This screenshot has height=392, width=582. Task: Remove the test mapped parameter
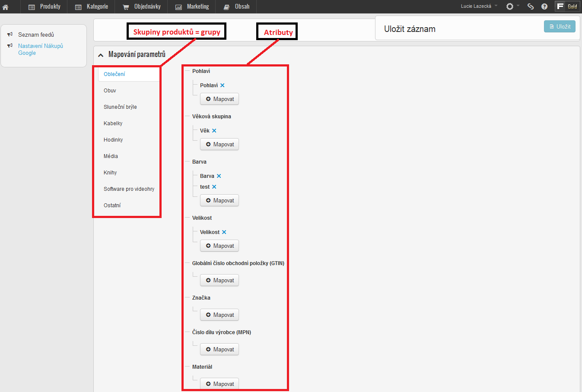point(214,187)
